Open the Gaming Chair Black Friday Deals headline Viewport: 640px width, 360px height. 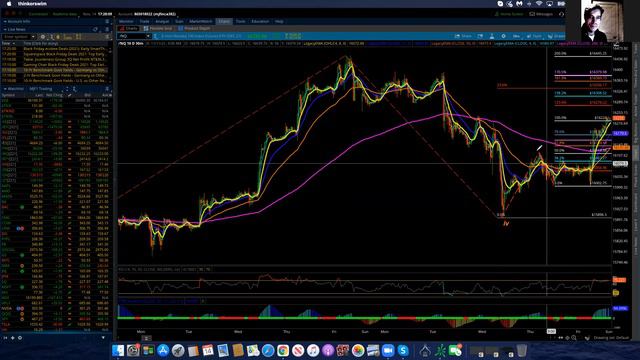tap(64, 64)
